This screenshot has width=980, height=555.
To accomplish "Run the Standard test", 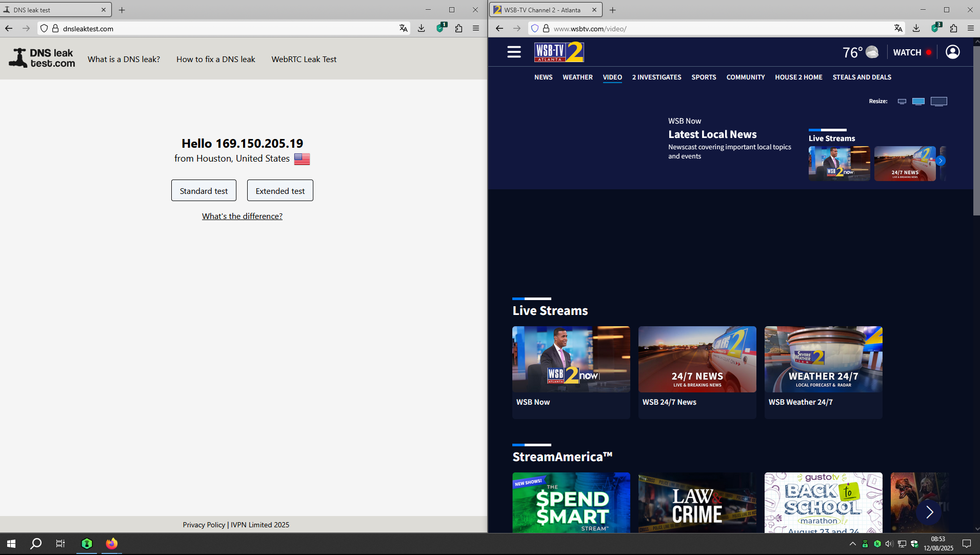I will pyautogui.click(x=204, y=190).
